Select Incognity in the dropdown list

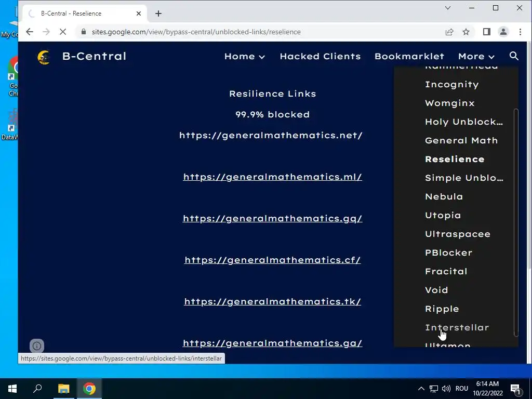click(x=451, y=85)
